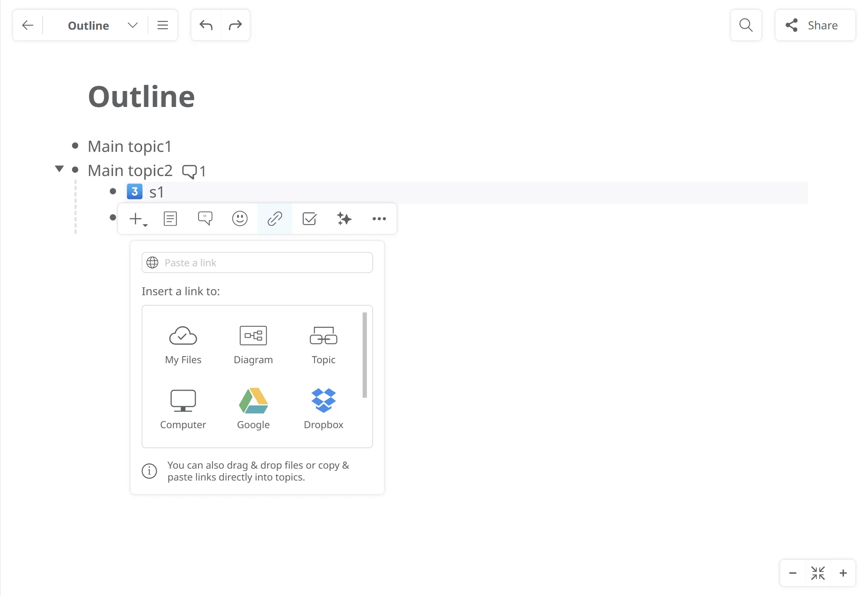Open the emoji icon picker
The width and height of the screenshot is (868, 596).
tap(240, 219)
